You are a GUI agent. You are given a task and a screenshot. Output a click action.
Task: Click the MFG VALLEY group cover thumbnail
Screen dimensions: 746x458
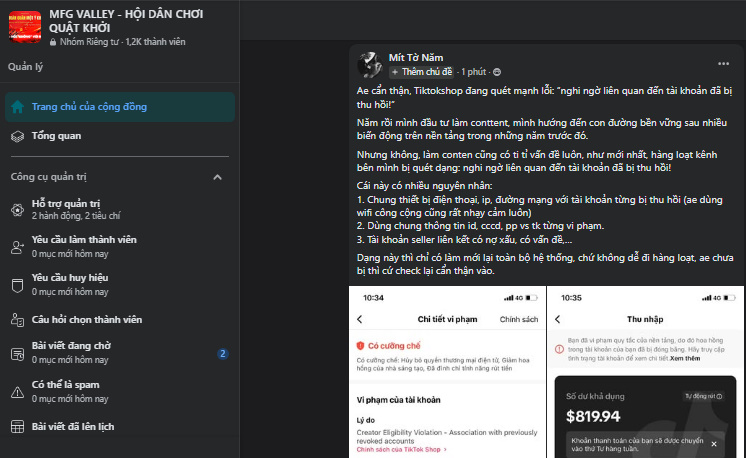point(25,27)
